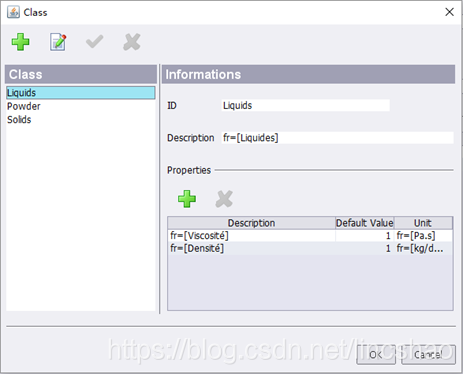Confirm the dialog with the OK button
This screenshot has height=374, width=463.
pyautogui.click(x=376, y=355)
